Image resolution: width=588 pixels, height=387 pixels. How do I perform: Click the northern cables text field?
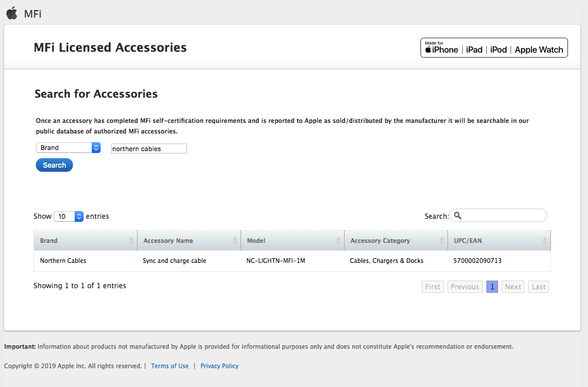[149, 149]
